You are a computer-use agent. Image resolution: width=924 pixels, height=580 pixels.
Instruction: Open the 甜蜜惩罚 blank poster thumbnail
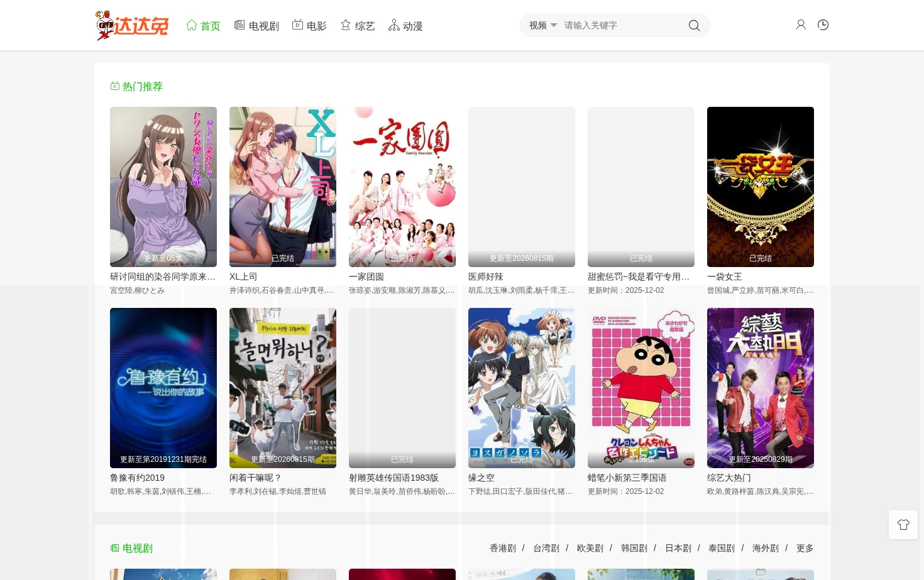point(641,187)
